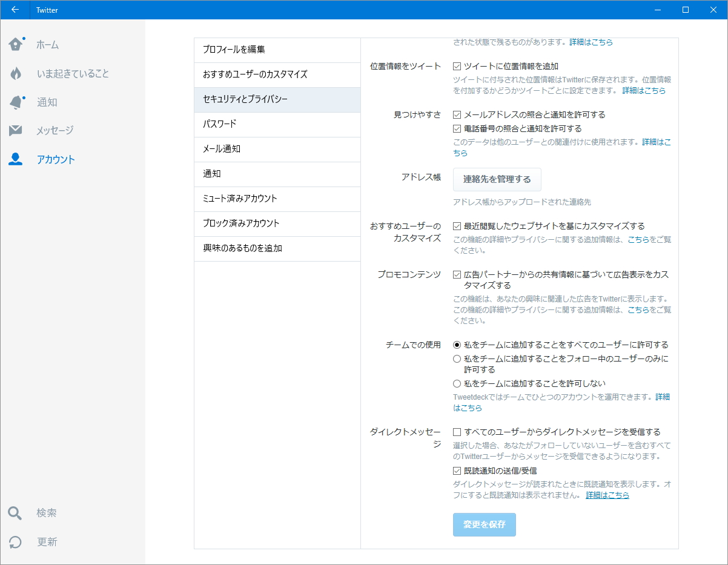Click the 更新 refresh icon
This screenshot has width=728, height=565.
click(x=16, y=542)
